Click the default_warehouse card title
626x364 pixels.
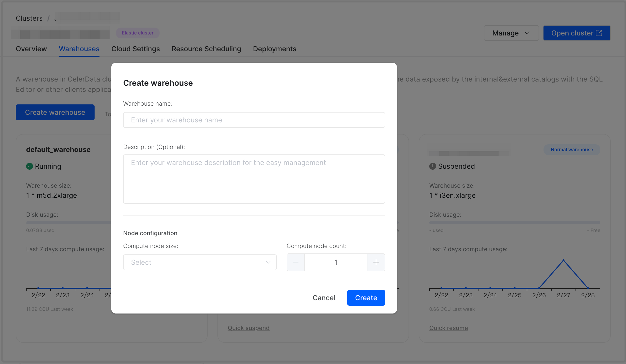[x=58, y=149]
